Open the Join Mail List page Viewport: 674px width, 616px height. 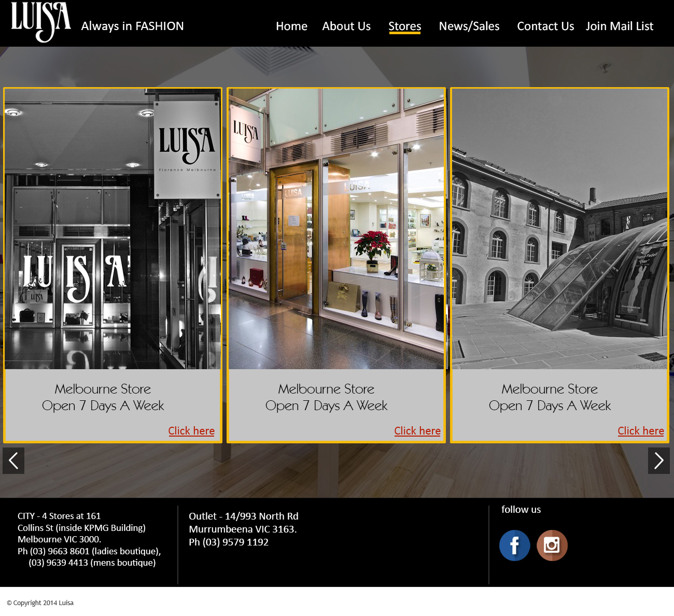point(620,26)
